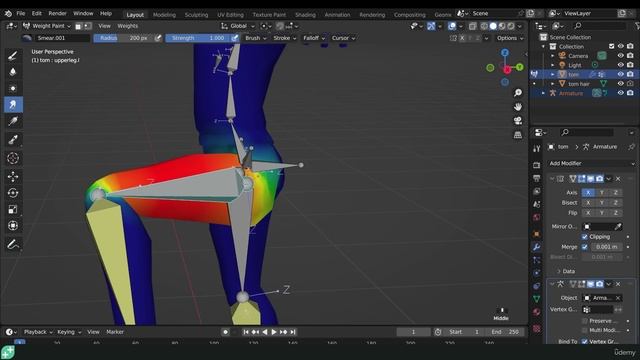Open the Material properties tab
This screenshot has width=640, height=360.
pos(537,312)
